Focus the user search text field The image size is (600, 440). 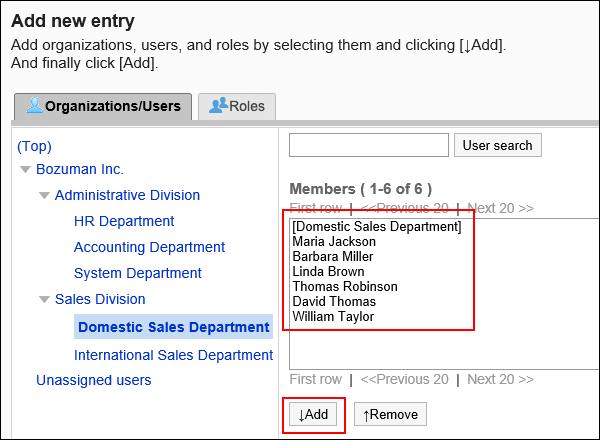(368, 145)
